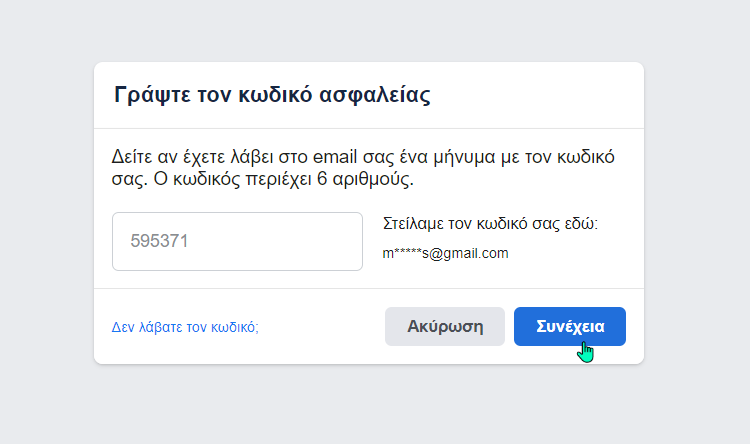Click the Συνέχεια button
This screenshot has width=750, height=444.
(570, 326)
